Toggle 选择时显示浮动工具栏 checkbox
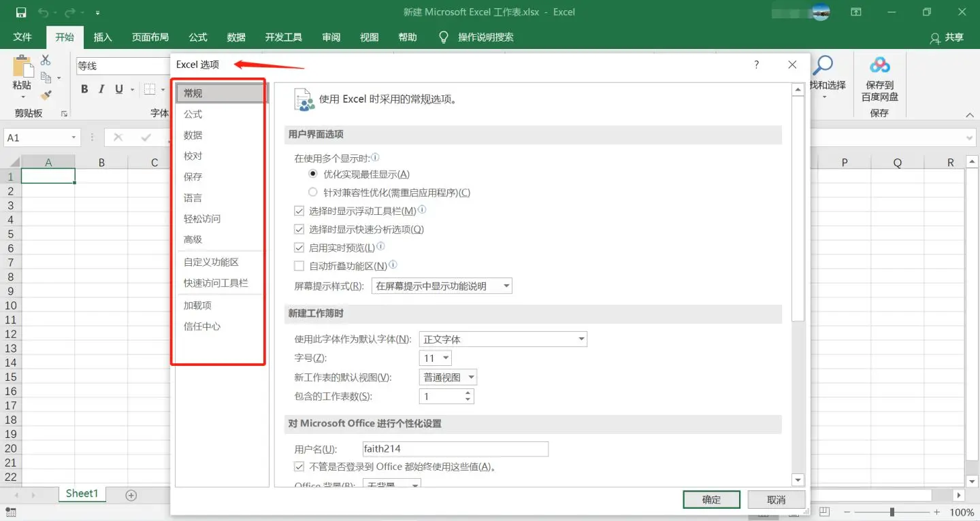Screen dimensions: 980x521 pyautogui.click(x=299, y=212)
